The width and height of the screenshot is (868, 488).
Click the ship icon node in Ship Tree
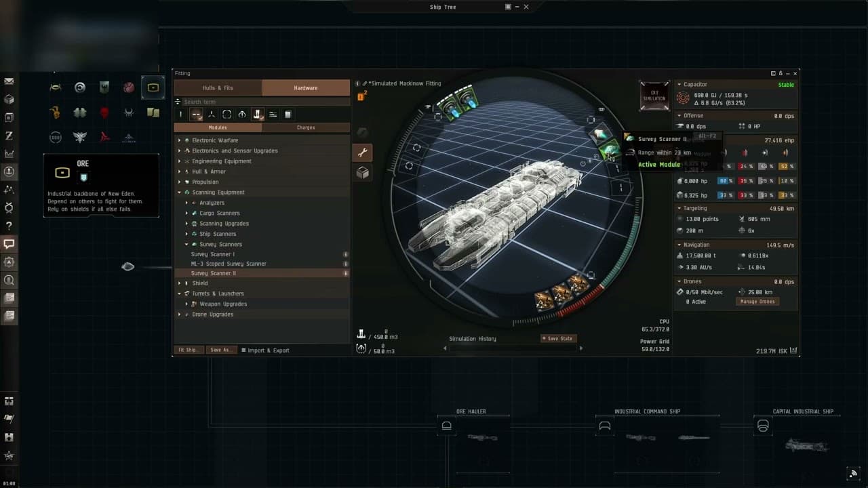(x=127, y=267)
